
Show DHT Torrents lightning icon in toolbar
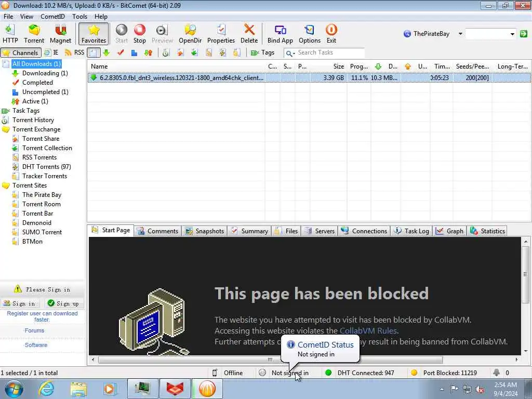[222, 52]
